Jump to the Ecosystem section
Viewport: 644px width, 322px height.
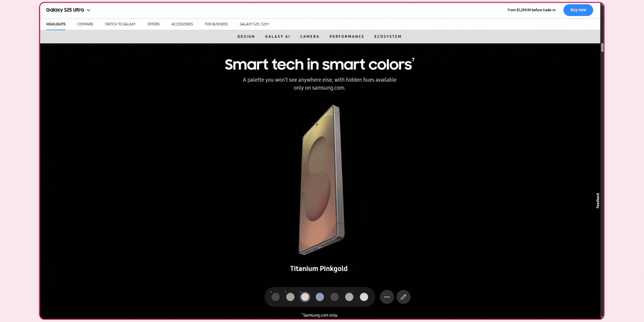click(388, 36)
